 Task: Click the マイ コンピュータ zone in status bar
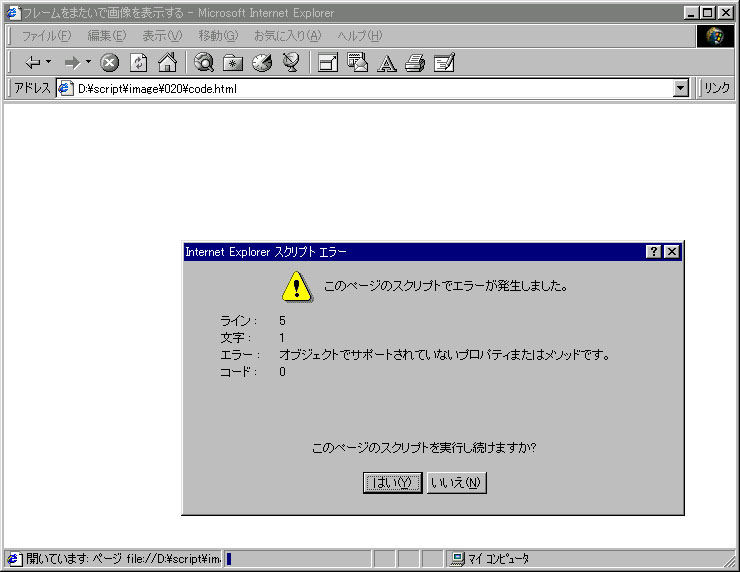[498, 559]
